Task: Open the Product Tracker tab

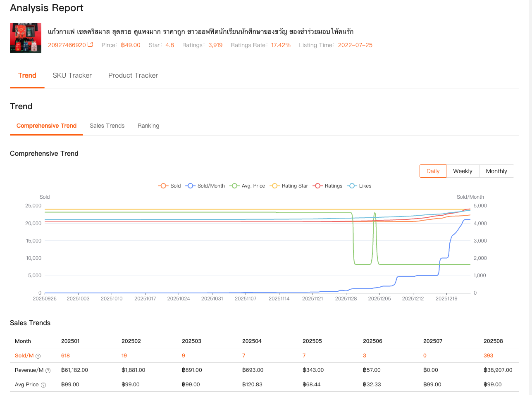Action: tap(133, 75)
